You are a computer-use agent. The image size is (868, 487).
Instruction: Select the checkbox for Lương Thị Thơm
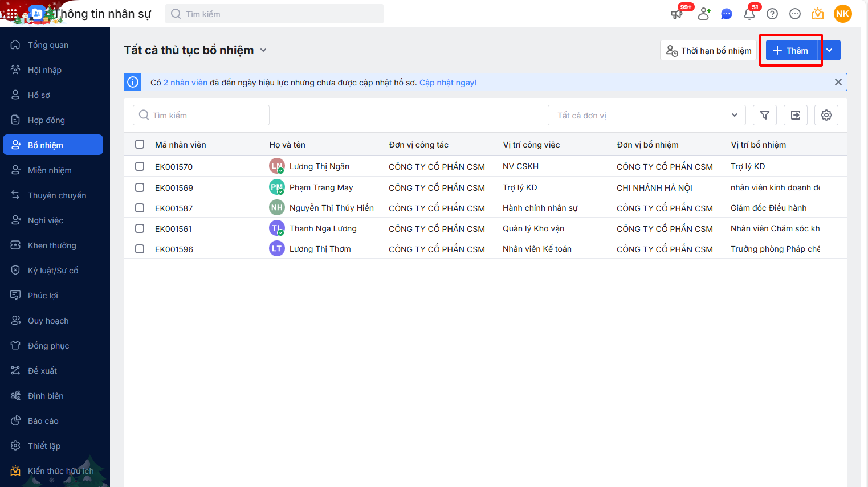point(140,249)
